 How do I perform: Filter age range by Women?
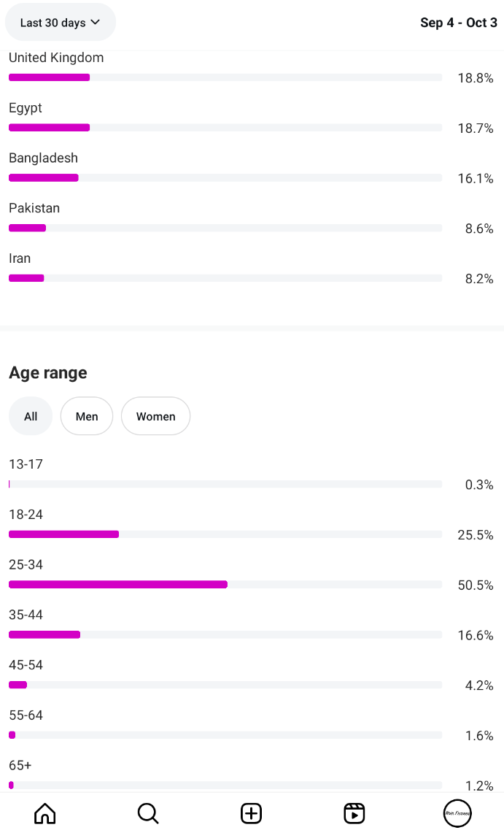coord(155,416)
